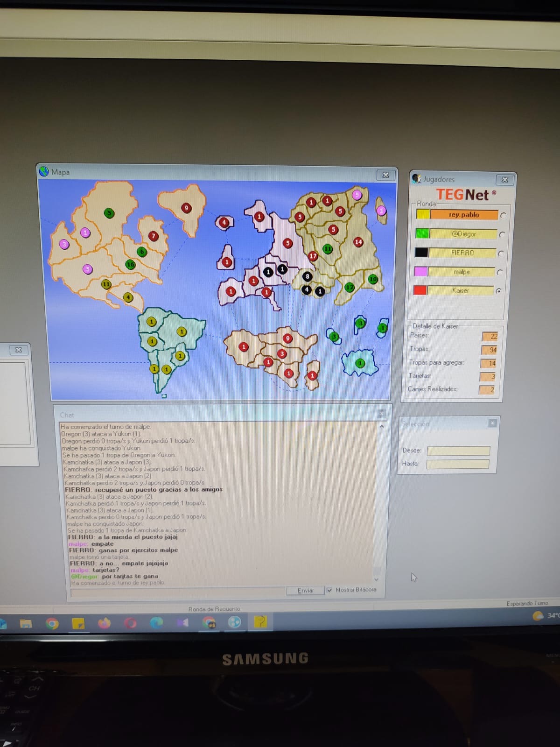Image resolution: width=560 pixels, height=747 pixels.
Task: Click the FIERRO player name
Action: coord(462,253)
